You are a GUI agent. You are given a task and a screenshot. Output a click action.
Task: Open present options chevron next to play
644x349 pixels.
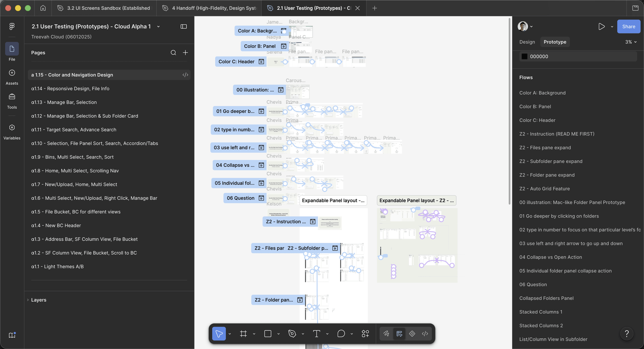(x=612, y=27)
